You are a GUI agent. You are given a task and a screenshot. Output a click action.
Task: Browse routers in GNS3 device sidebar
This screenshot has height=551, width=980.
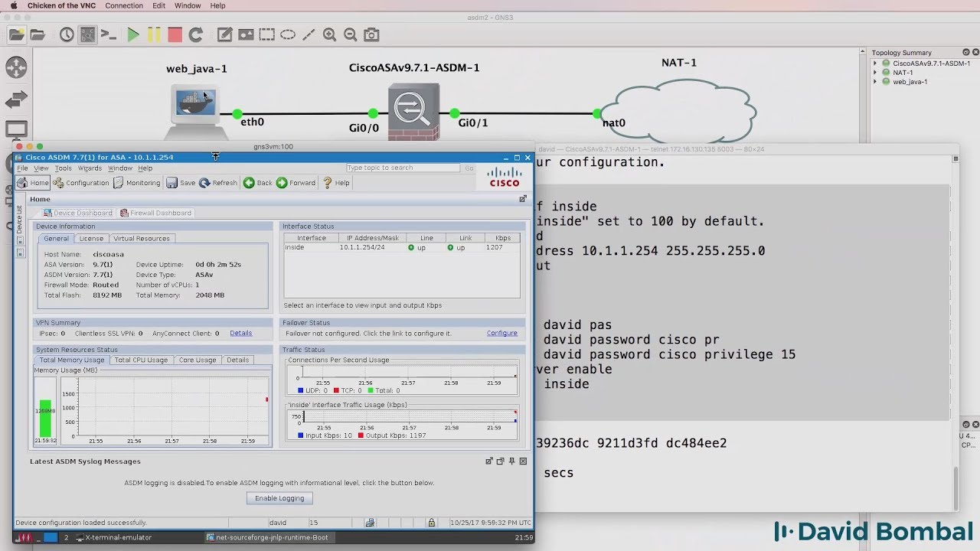(x=16, y=67)
